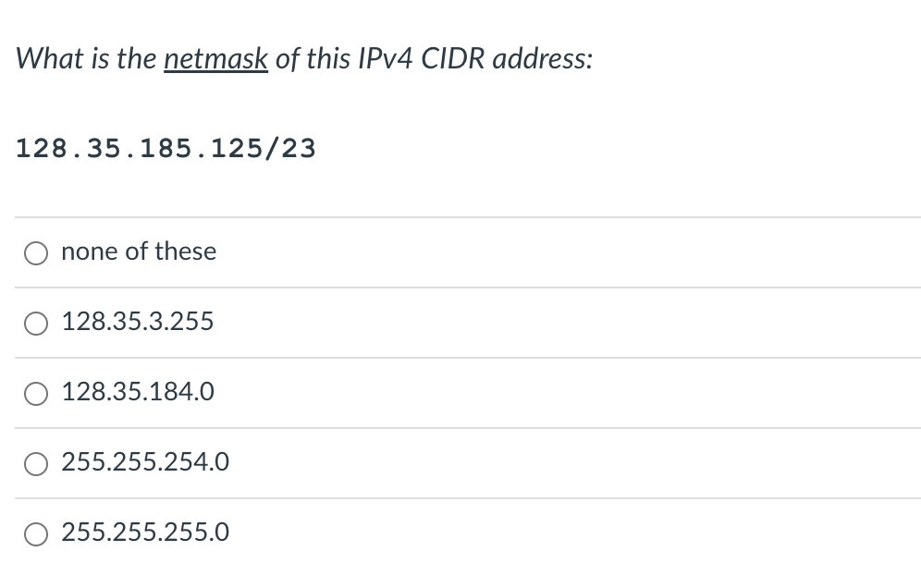Click the 255.255.255.0 answer label
Viewport: 921px width, 588px height.
tap(144, 533)
